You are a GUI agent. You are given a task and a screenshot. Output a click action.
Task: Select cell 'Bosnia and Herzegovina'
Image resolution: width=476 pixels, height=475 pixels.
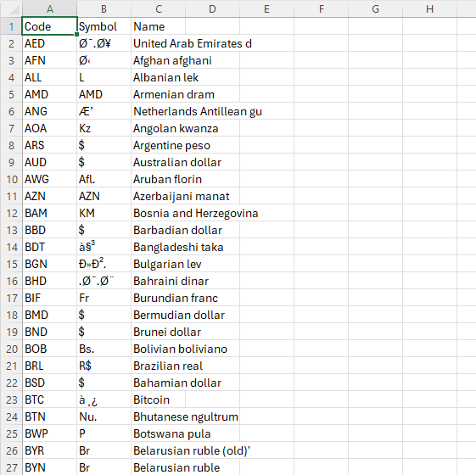[158, 213]
